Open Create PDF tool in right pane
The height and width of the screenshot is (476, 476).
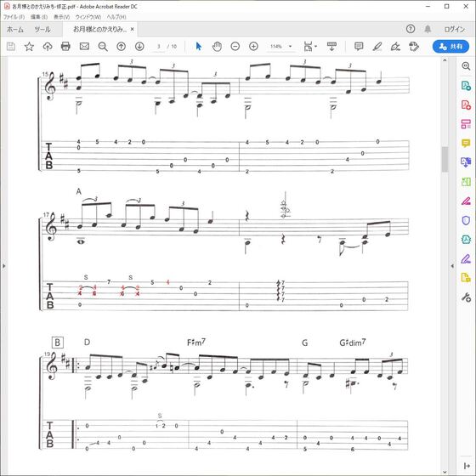click(x=466, y=105)
